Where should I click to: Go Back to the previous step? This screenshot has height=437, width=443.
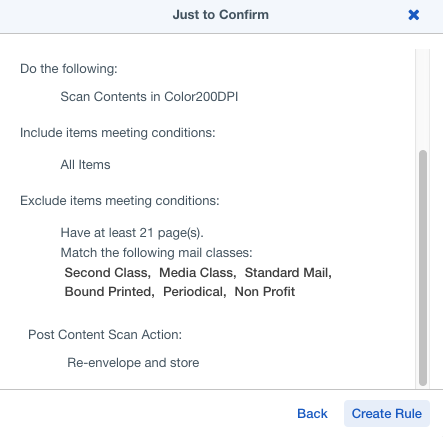[x=312, y=413]
